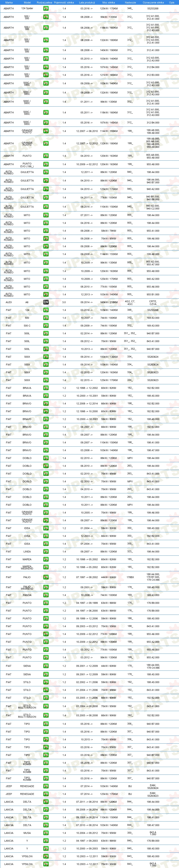Click the Moc silnika column header
Viewport: 179px width, 868px height.
pos(109,2)
